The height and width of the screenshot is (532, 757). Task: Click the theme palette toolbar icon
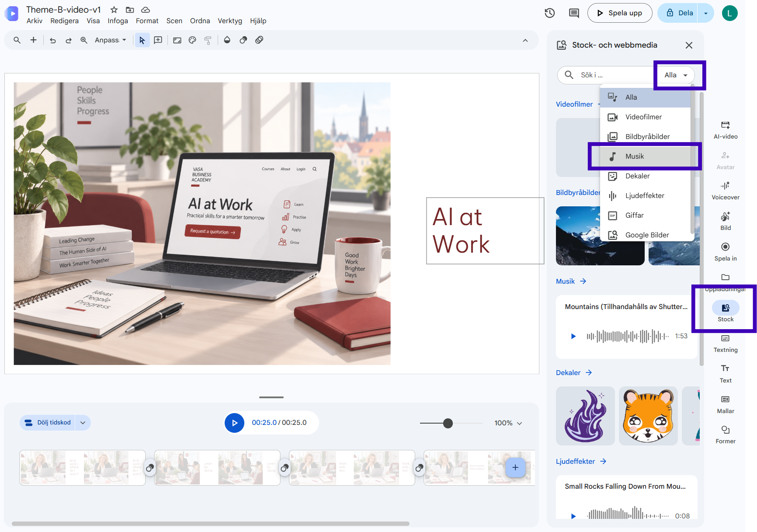click(192, 40)
